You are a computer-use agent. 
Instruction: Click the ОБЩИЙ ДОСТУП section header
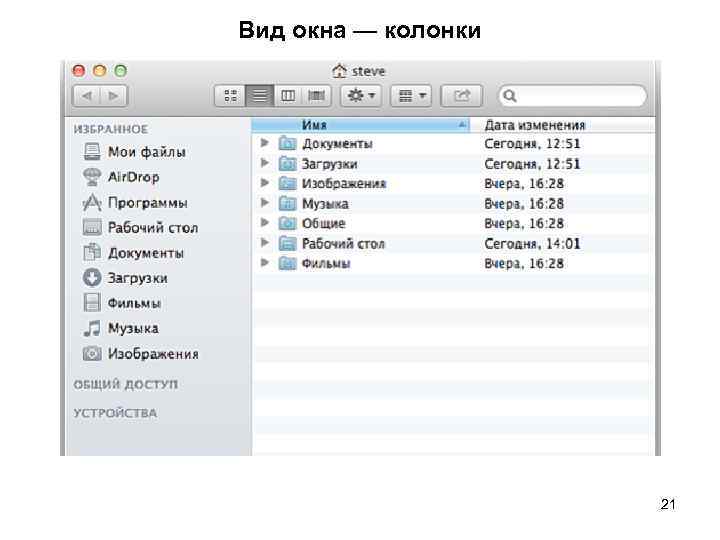click(126, 384)
